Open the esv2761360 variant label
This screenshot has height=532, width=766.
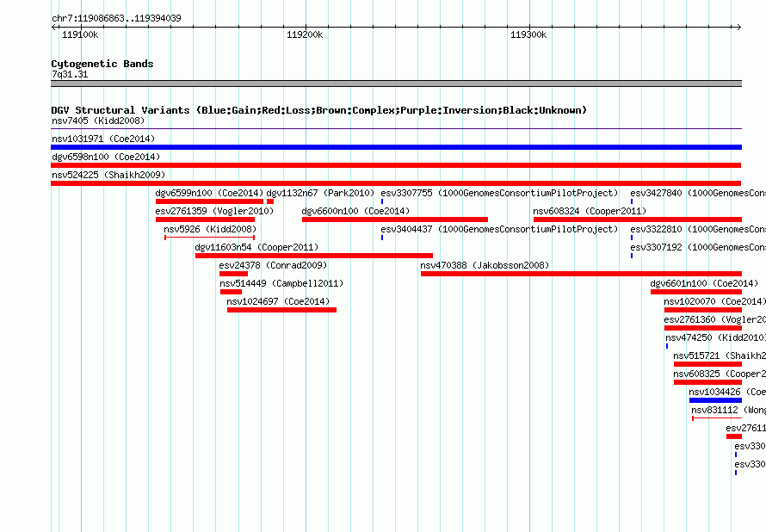click(714, 319)
